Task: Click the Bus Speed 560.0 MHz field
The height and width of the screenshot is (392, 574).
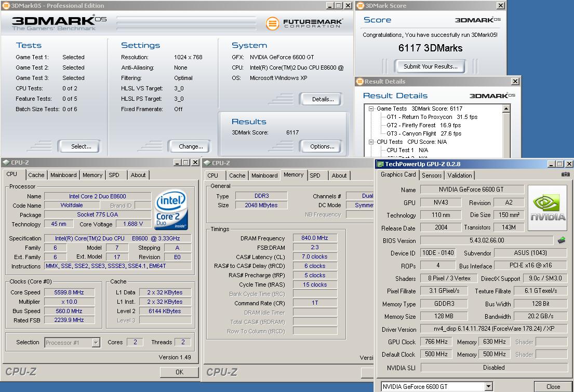Action: [x=69, y=311]
